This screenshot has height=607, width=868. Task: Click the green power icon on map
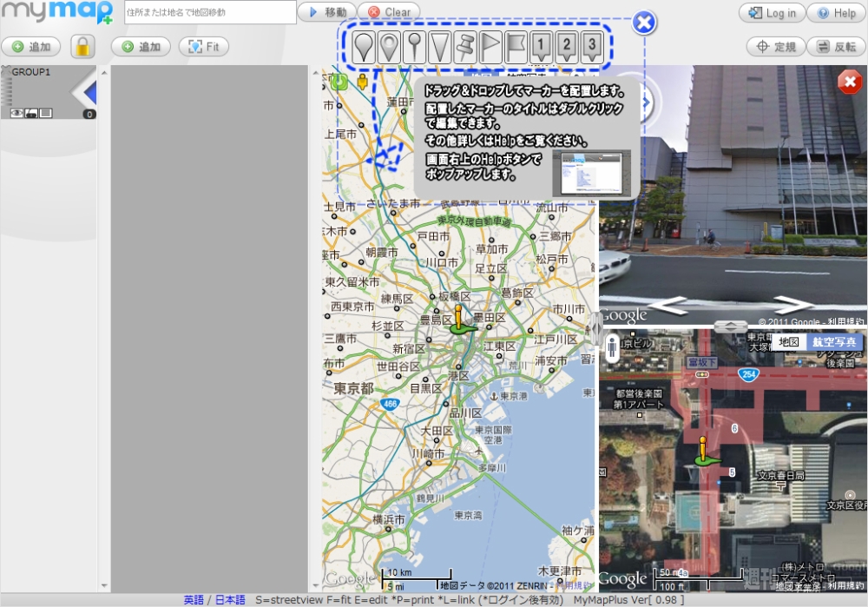coord(339,82)
